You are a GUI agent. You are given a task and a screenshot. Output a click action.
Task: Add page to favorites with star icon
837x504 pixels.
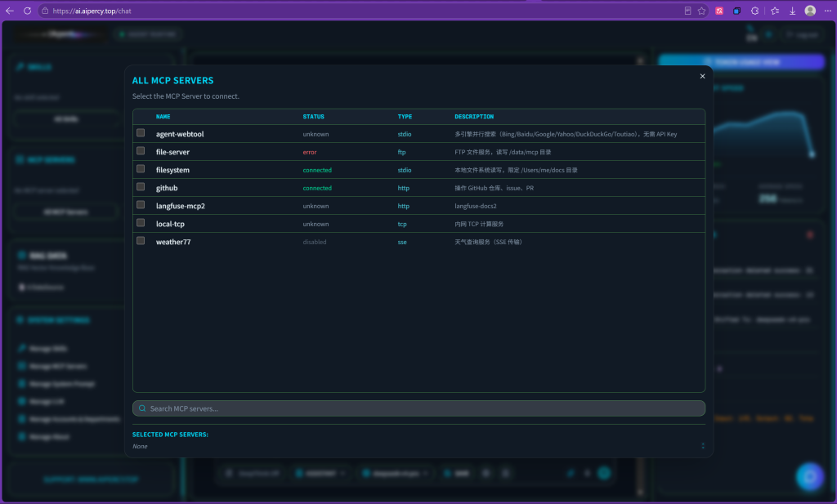point(701,11)
